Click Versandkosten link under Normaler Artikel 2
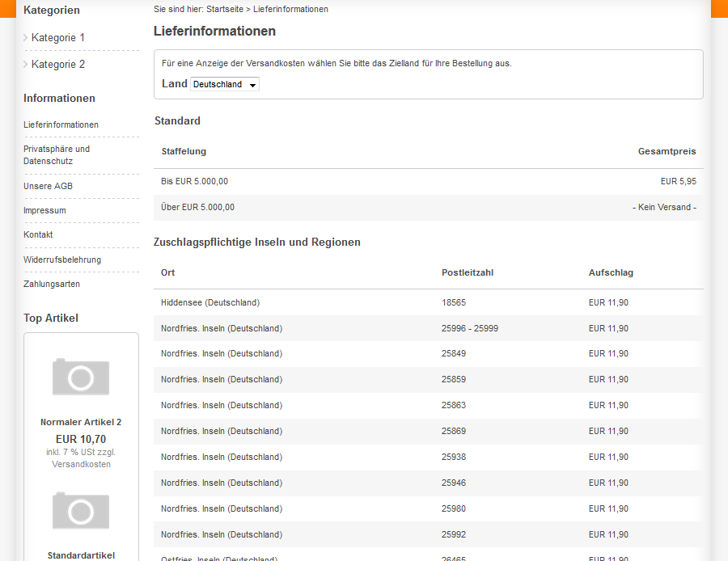 [81, 464]
